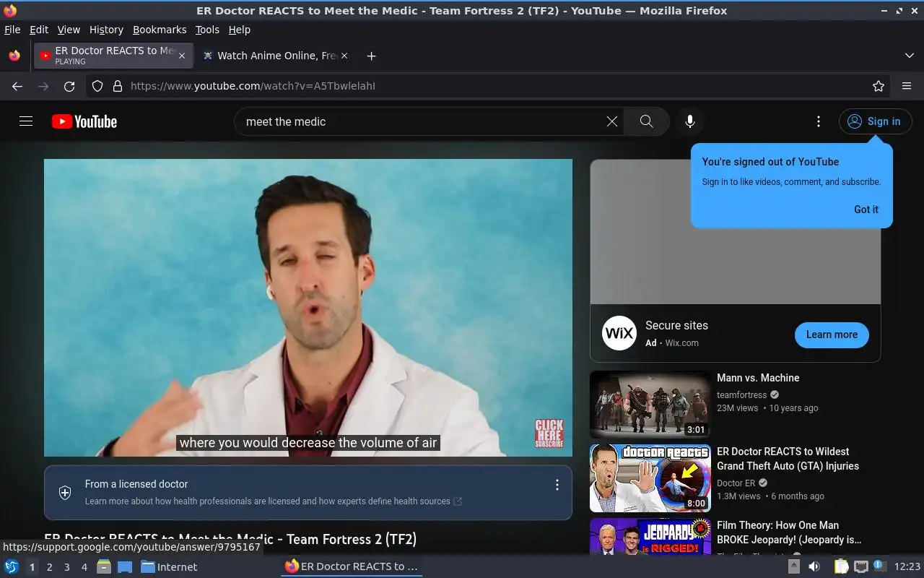Start voice search with the microphone icon
Screen dimensions: 924x578
tap(690, 121)
